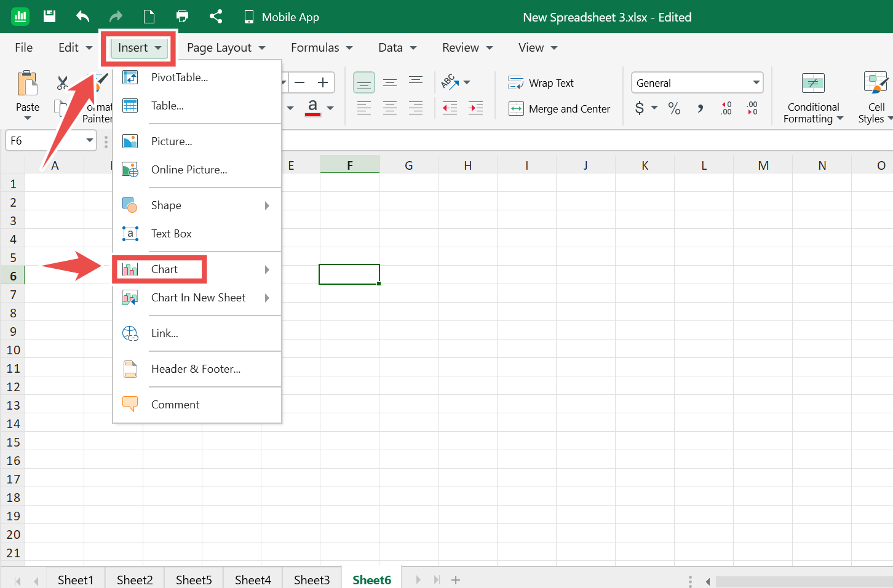
Task: Select Online Picture... menu entry
Action: 197,169
